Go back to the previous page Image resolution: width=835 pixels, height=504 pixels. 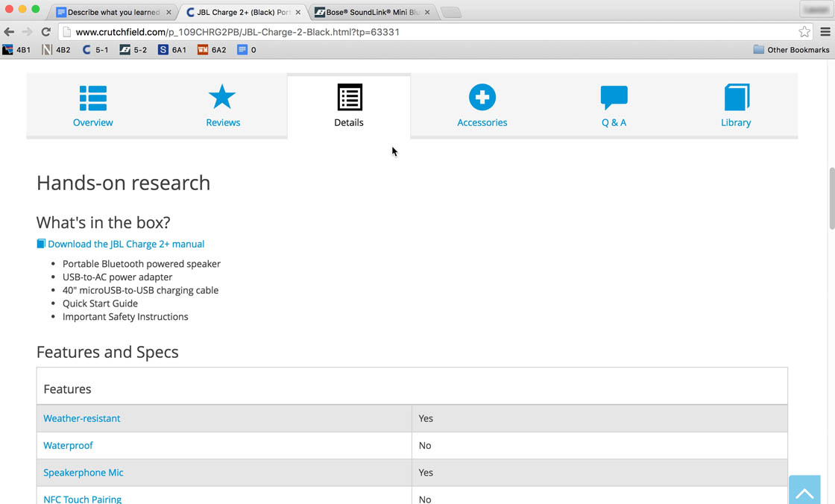[x=10, y=32]
